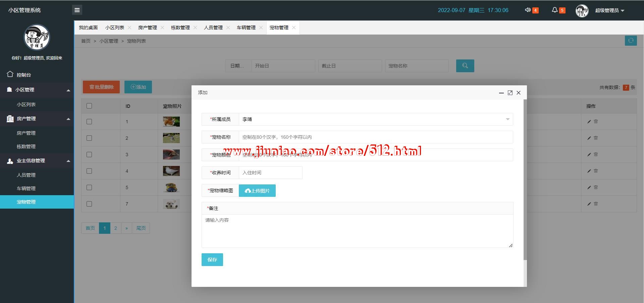
Task: Check the checkbox for row ID 5
Action: (89, 187)
